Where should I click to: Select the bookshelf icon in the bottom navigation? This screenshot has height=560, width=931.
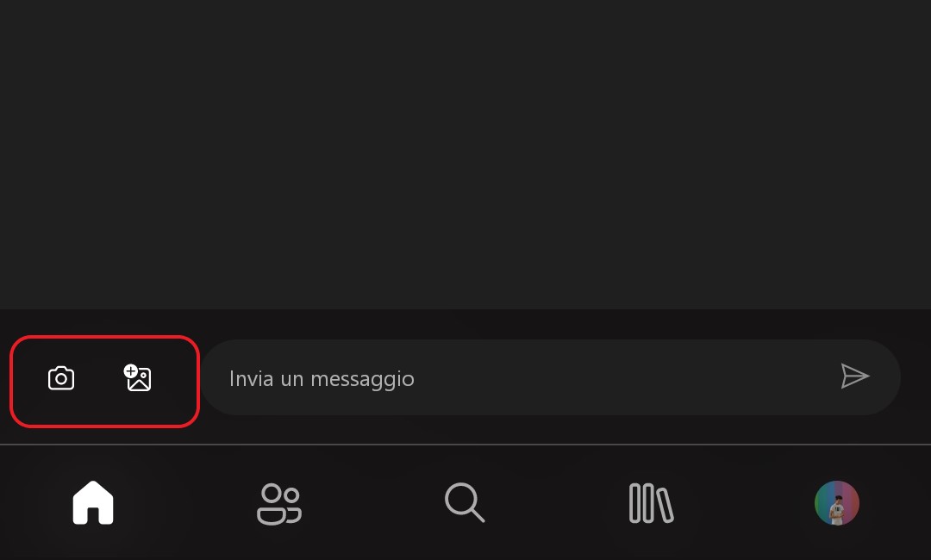point(652,503)
